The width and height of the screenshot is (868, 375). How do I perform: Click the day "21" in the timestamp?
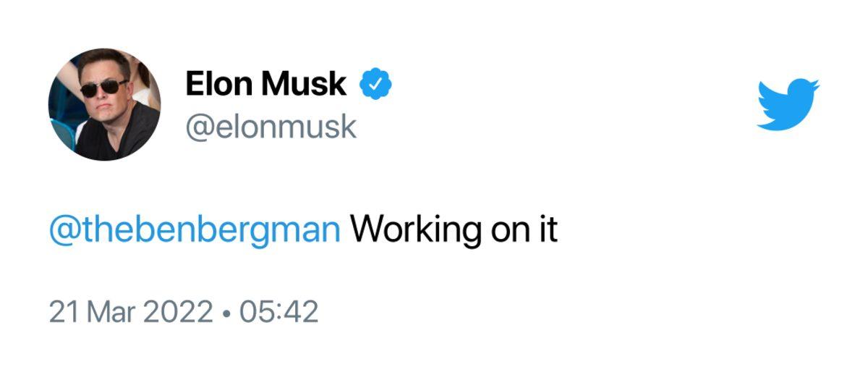tap(63, 312)
